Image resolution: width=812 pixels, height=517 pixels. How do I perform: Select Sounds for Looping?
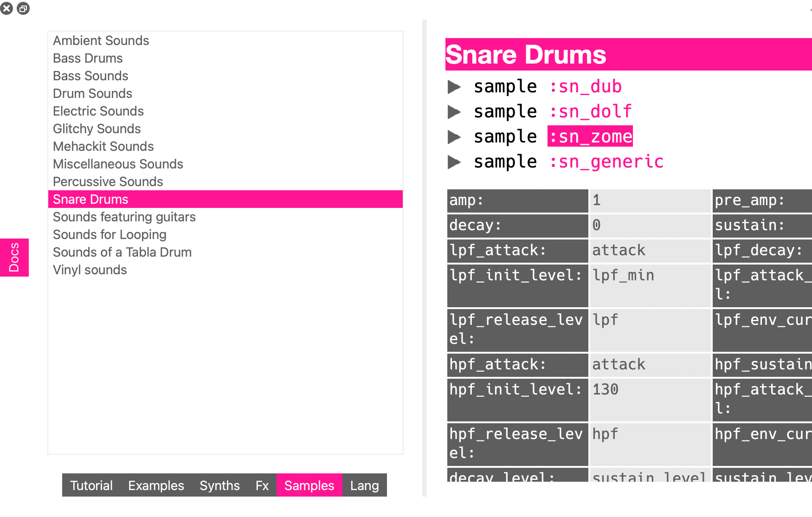tap(226, 234)
